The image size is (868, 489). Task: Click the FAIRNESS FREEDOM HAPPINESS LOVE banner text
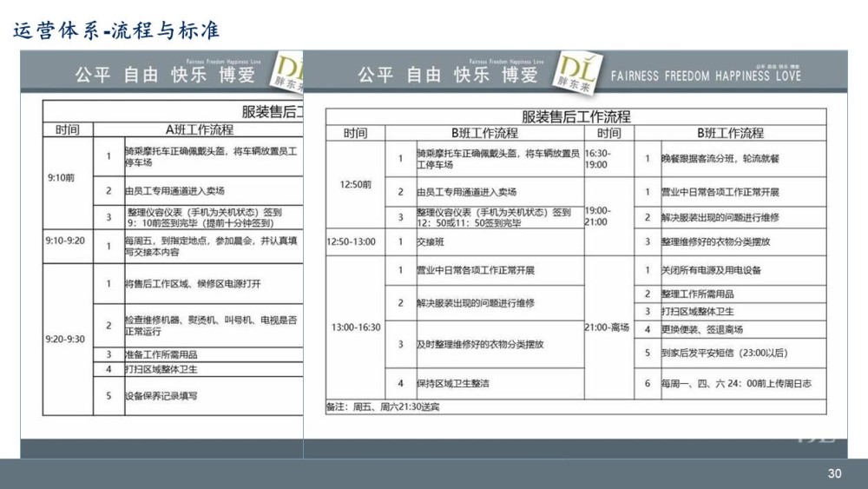tap(706, 76)
